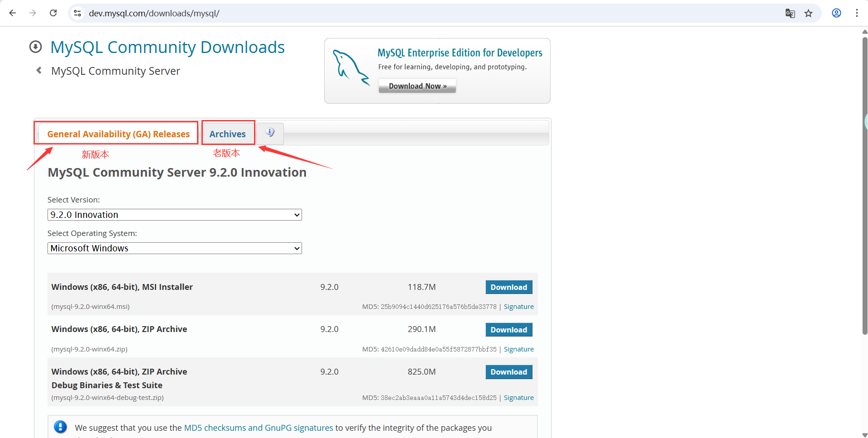Click the scrollbar down arrow
The height and width of the screenshot is (438, 868).
[x=864, y=434]
